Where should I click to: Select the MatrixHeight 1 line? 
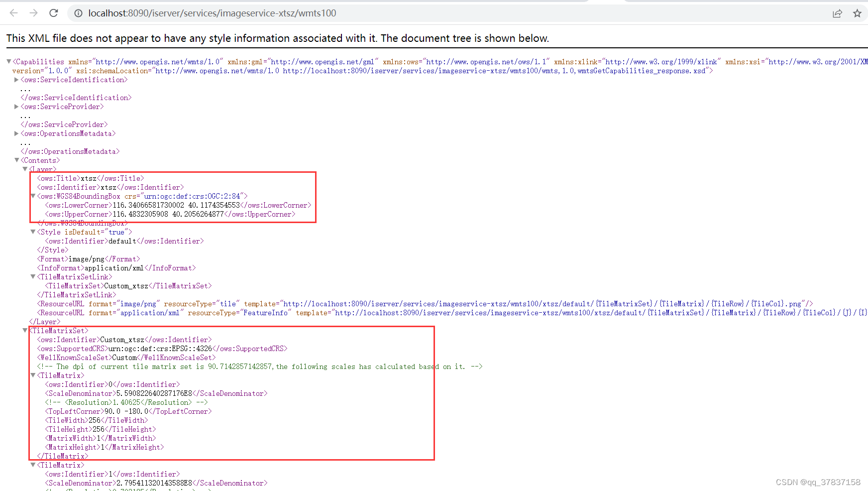[105, 447]
